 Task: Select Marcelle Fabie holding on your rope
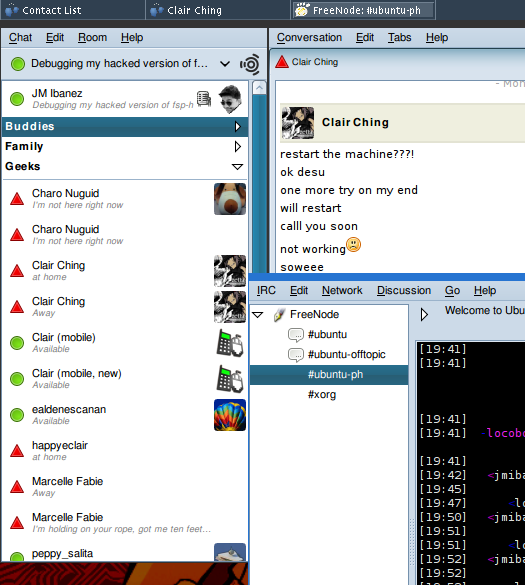click(x=125, y=523)
